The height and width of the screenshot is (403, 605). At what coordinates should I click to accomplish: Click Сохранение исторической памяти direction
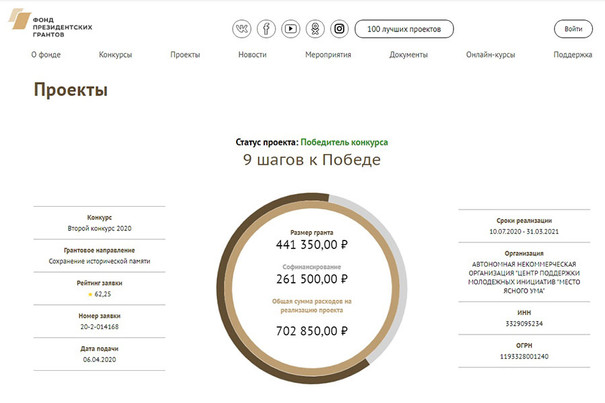[100, 261]
